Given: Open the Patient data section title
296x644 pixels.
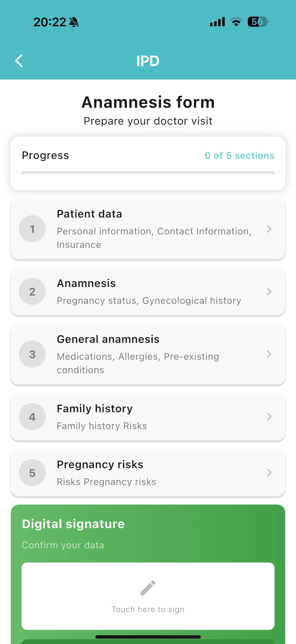Looking at the screenshot, I should (89, 214).
